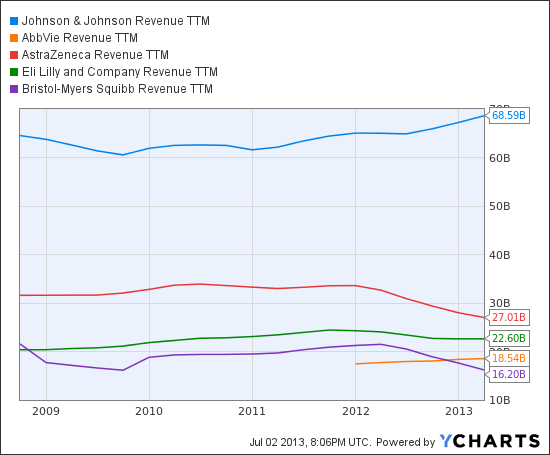Click the 50B y-axis label
The width and height of the screenshot is (550, 455).
499,206
